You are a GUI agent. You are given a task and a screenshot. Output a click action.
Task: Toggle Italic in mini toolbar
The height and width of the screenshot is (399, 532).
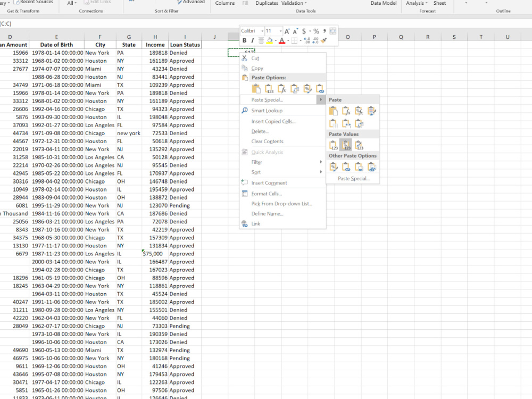click(x=252, y=41)
